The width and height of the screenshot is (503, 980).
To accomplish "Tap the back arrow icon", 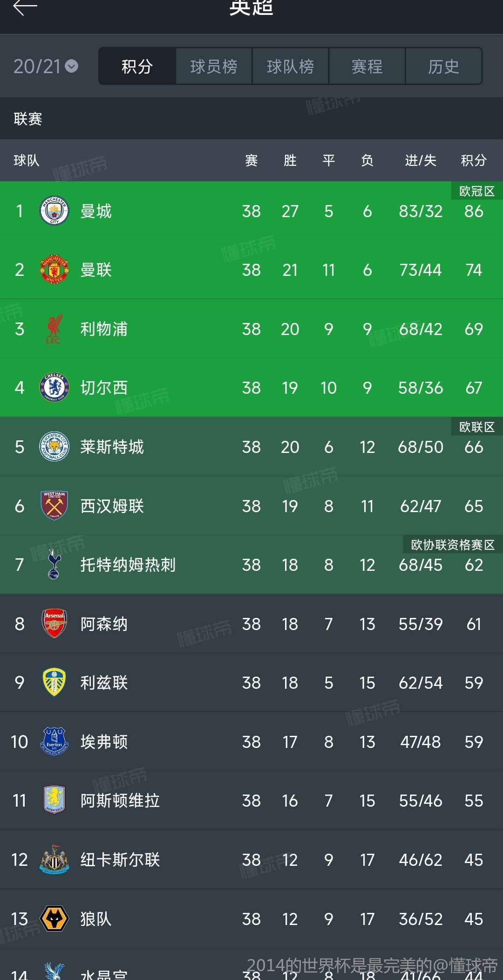I will [x=25, y=7].
